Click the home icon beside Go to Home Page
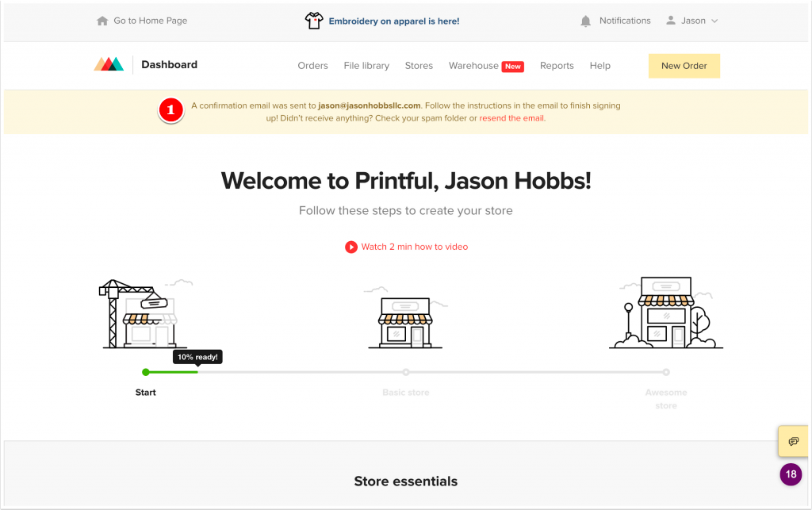Image resolution: width=812 pixels, height=510 pixels. (x=102, y=21)
